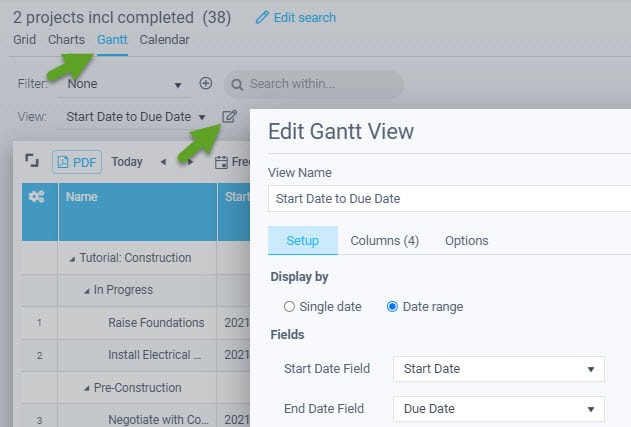
Task: Collapse the In Progress group
Action: tap(87, 291)
